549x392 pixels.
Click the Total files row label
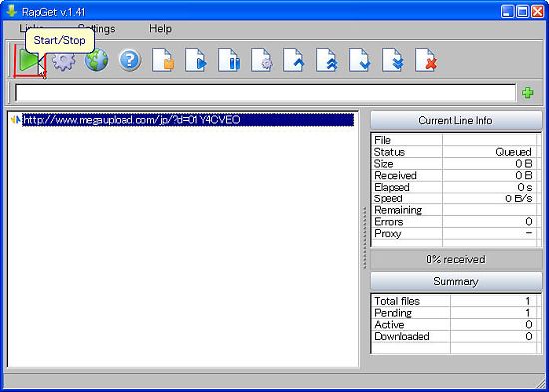point(397,301)
